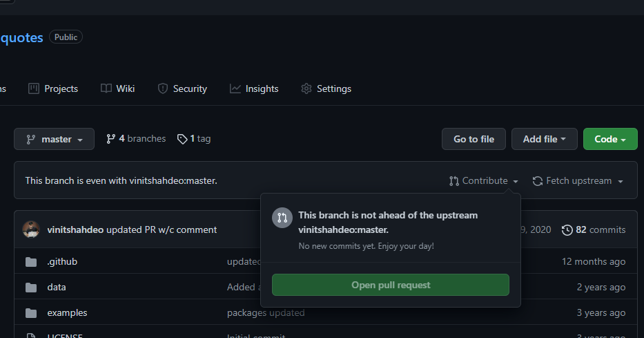Expand the Add file dropdown
Viewport: 644px width, 338px height.
point(544,139)
